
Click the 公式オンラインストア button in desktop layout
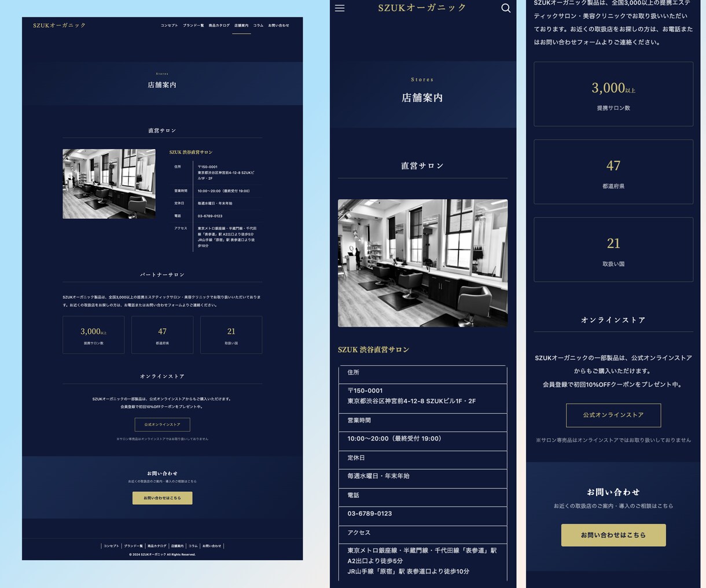(162, 424)
